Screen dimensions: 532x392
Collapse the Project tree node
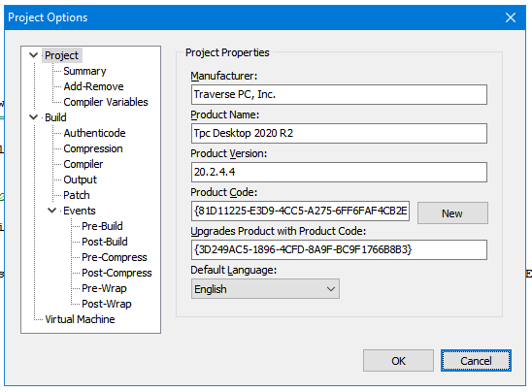tap(34, 55)
